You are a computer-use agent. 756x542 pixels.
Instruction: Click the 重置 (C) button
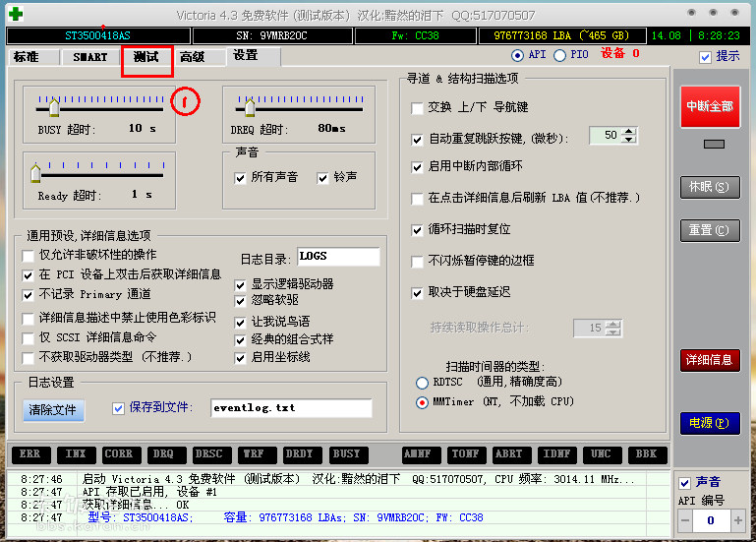[x=710, y=230]
